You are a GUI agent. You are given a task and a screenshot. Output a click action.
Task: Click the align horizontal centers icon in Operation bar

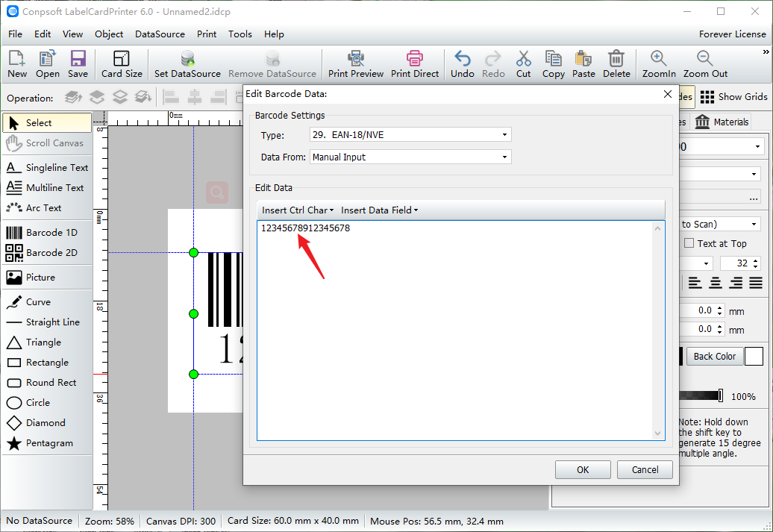coord(195,97)
